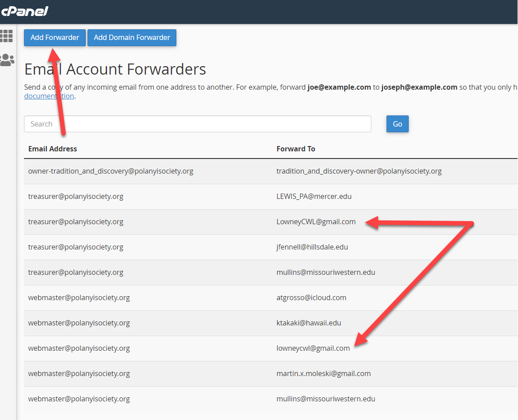
Task: Focus the forwarder Search field
Action: point(197,124)
